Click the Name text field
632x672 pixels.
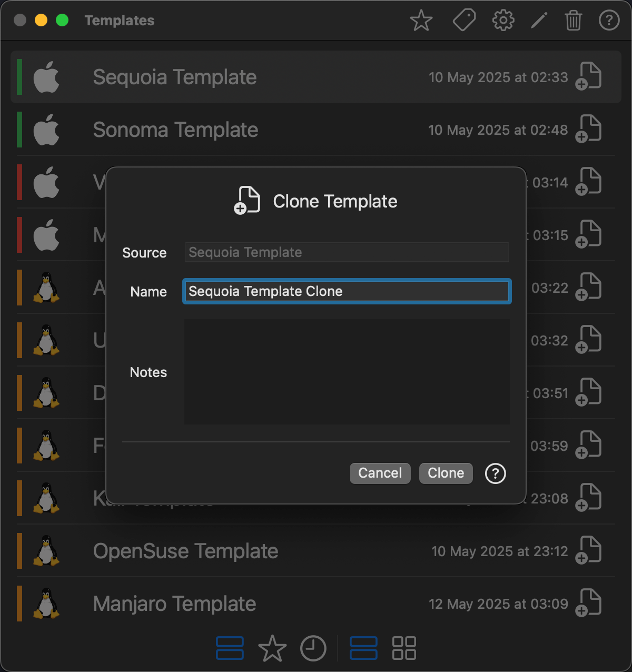tap(347, 292)
